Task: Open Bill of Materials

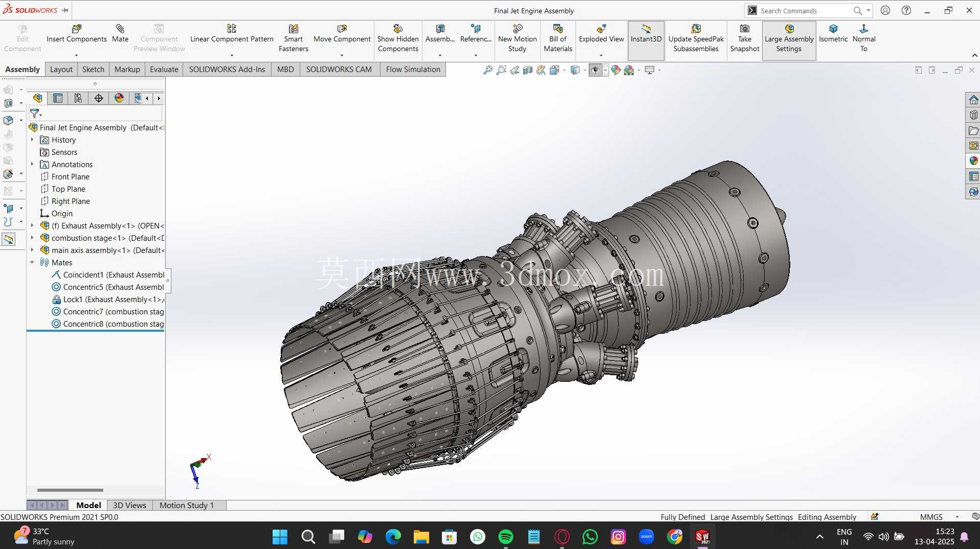Action: click(558, 38)
